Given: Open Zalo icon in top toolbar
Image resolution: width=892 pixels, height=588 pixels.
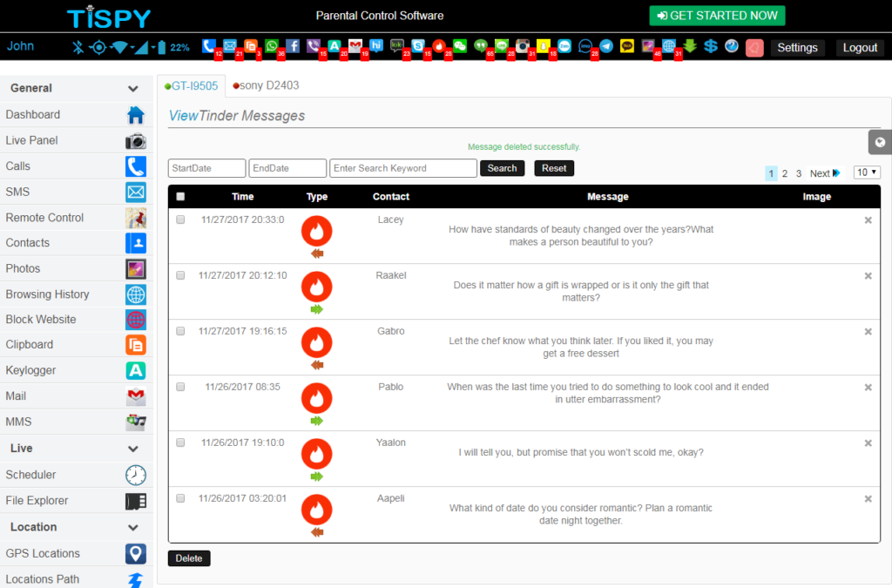Looking at the screenshot, I should 564,46.
